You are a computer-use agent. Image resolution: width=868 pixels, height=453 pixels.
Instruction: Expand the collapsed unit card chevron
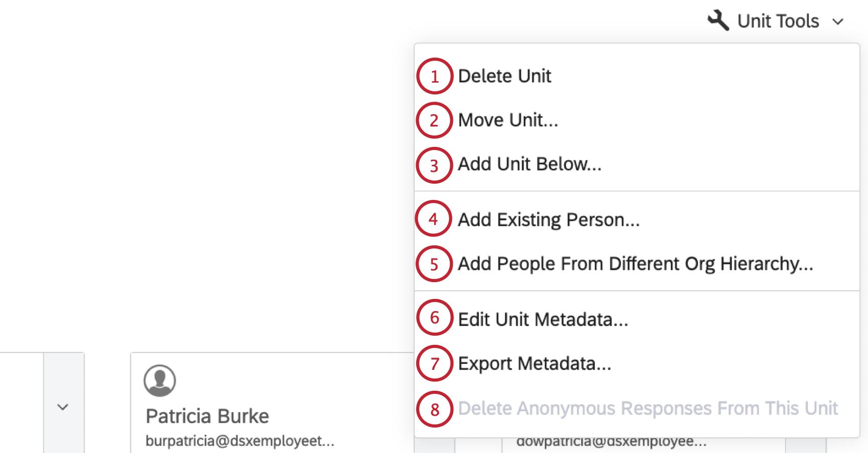tap(62, 407)
